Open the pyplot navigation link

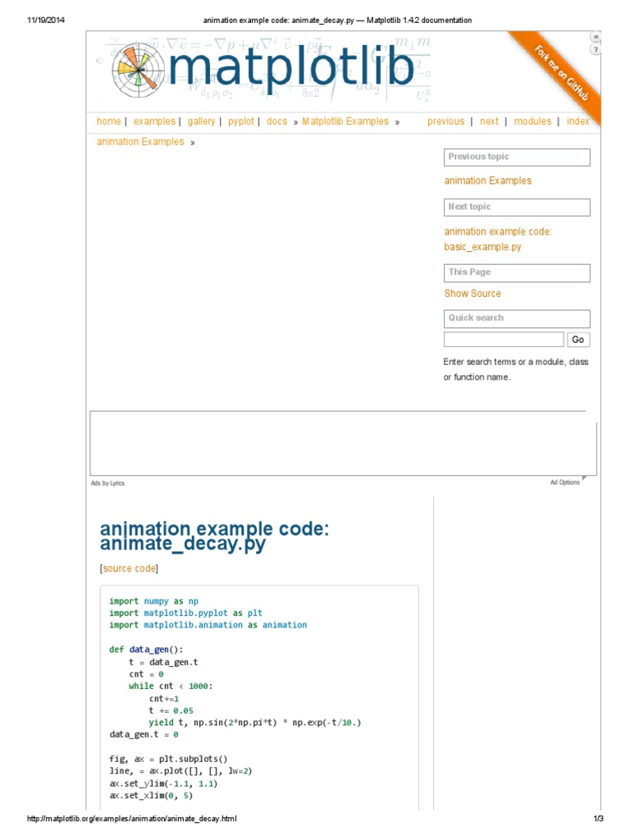pyautogui.click(x=241, y=121)
